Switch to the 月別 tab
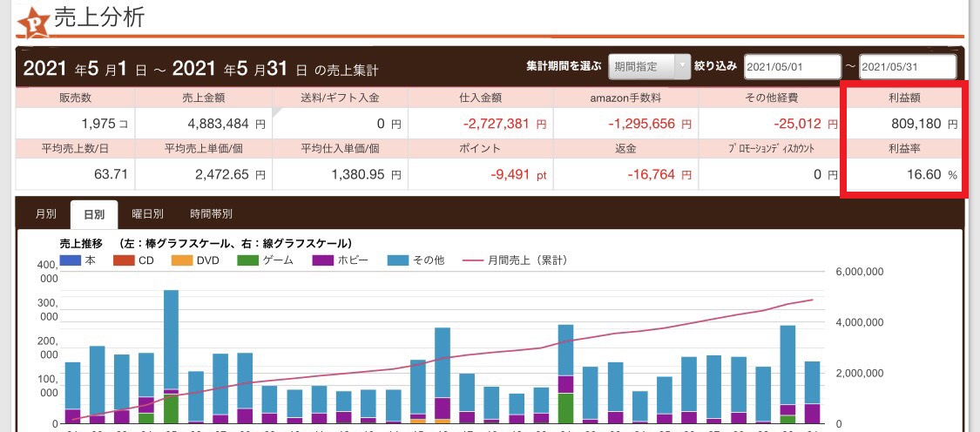 45,213
